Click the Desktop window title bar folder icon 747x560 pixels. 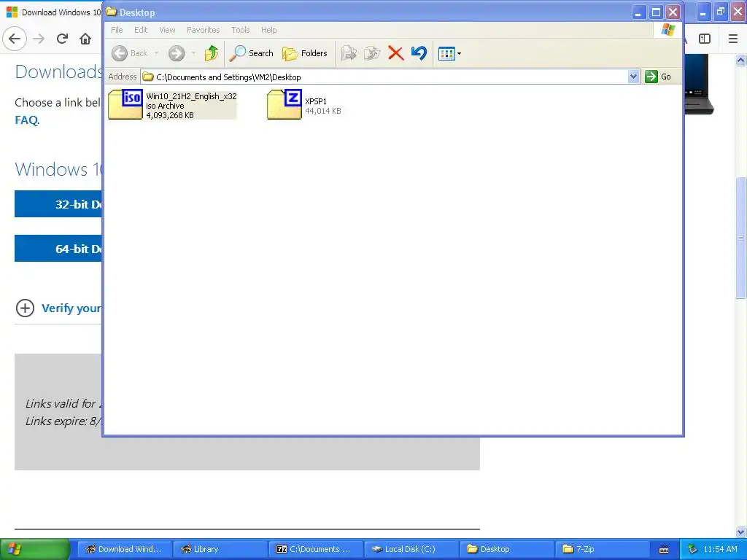click(x=112, y=12)
